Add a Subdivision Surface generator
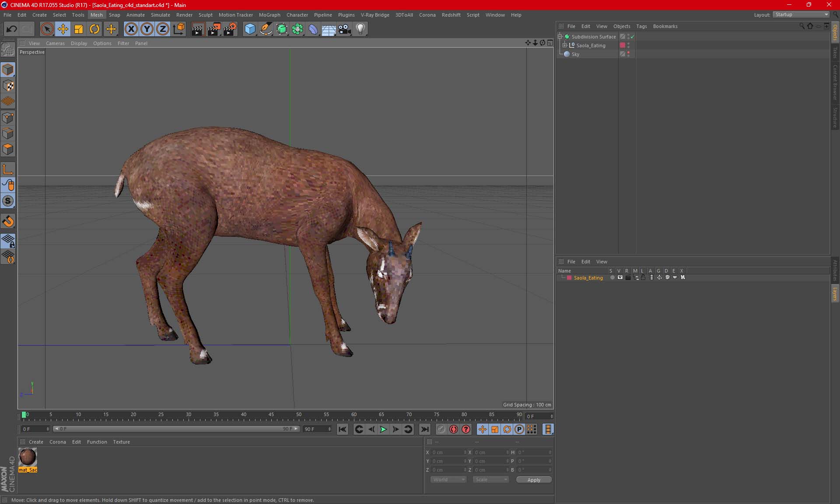The image size is (840, 504). tap(282, 29)
